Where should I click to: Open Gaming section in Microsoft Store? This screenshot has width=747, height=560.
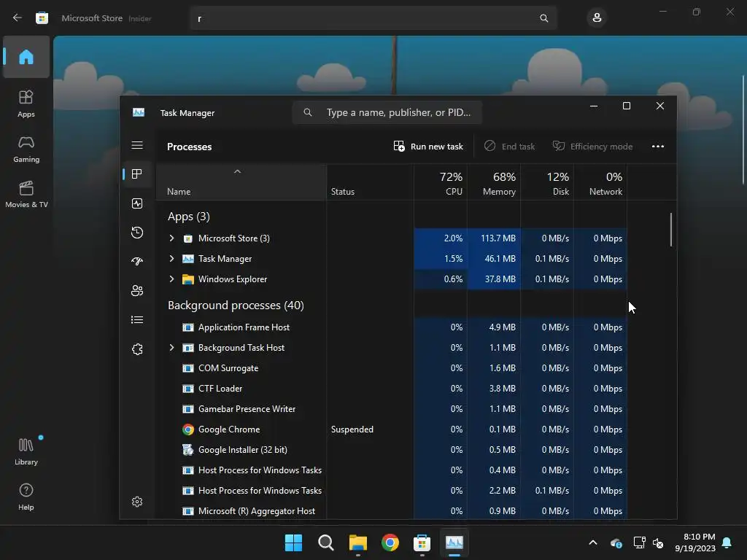pos(26,149)
